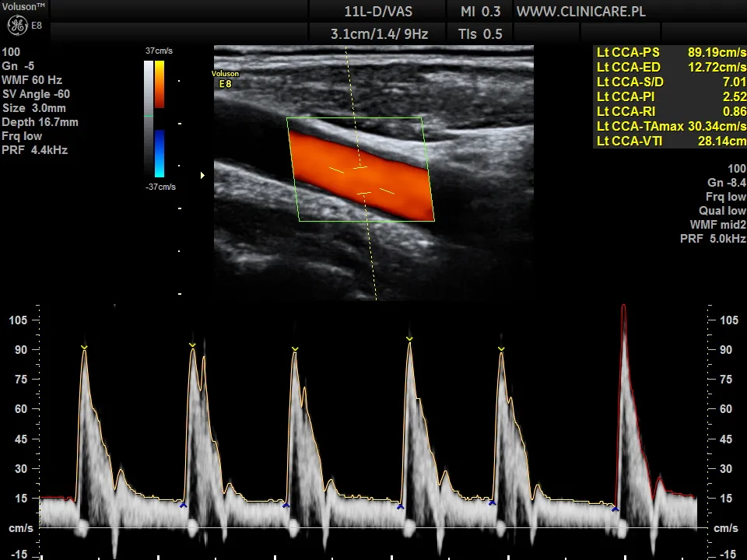Click the Voluson E8 label on image
The height and width of the screenshot is (560, 747).
click(x=225, y=79)
